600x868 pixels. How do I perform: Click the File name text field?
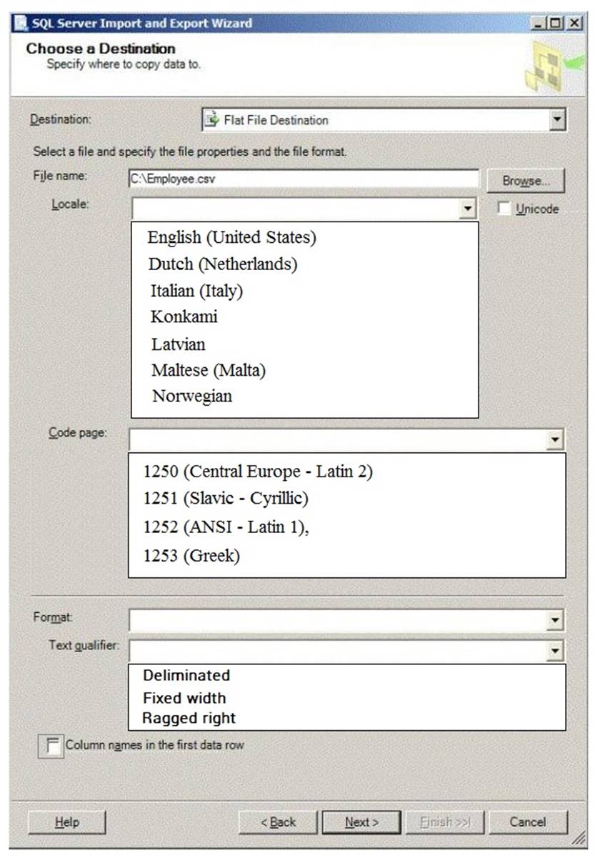tap(303, 179)
